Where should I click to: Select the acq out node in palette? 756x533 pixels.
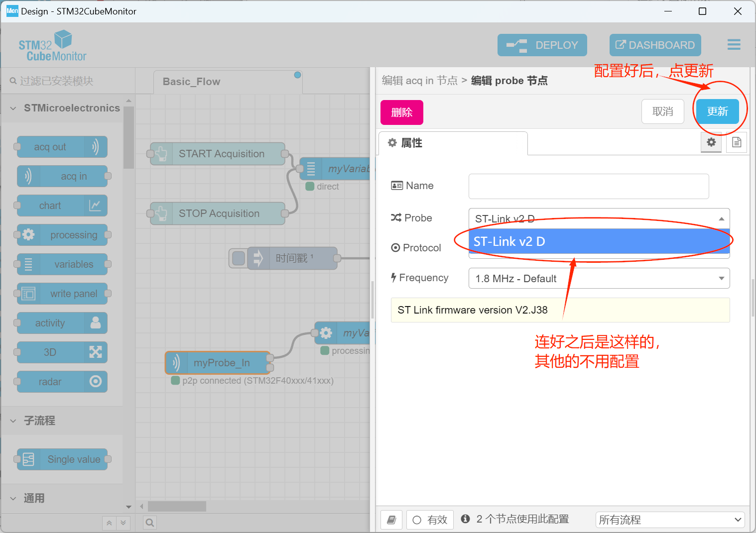coord(61,147)
